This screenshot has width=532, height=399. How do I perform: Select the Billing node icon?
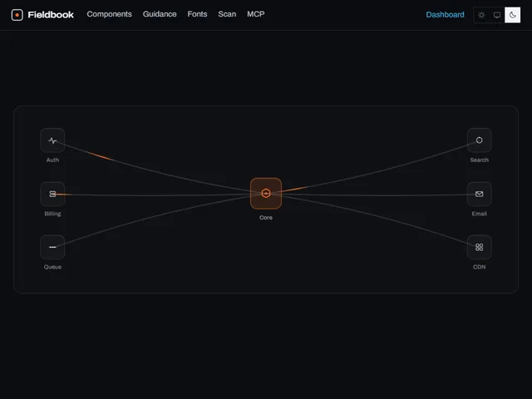[x=52, y=194]
